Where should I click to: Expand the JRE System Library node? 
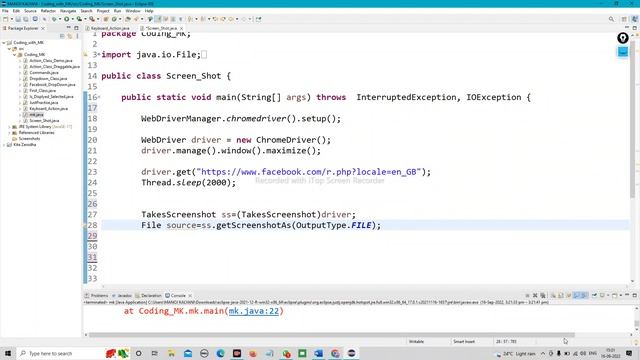click(x=9, y=127)
